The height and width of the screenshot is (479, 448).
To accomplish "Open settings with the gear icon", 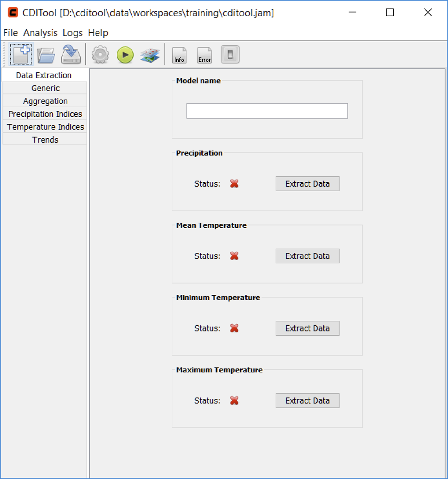I will click(x=100, y=55).
